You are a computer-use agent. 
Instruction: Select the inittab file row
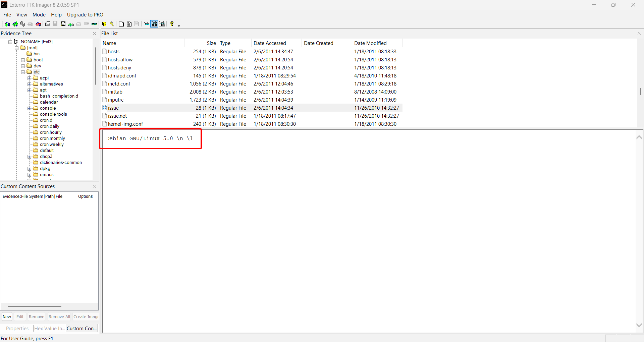point(252,92)
